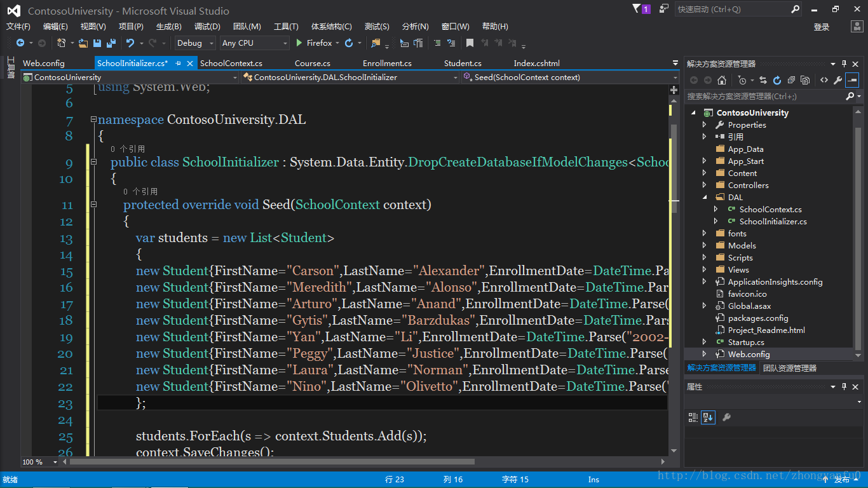868x488 pixels.
Task: Open the toolbox side tab 工具箱
Action: pos(11,67)
